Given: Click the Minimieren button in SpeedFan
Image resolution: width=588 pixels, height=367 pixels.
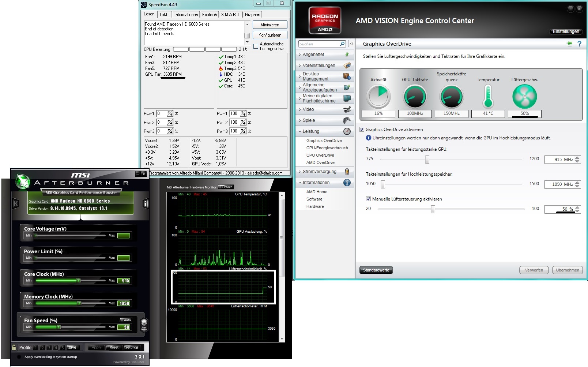Looking at the screenshot, I should click(x=270, y=25).
